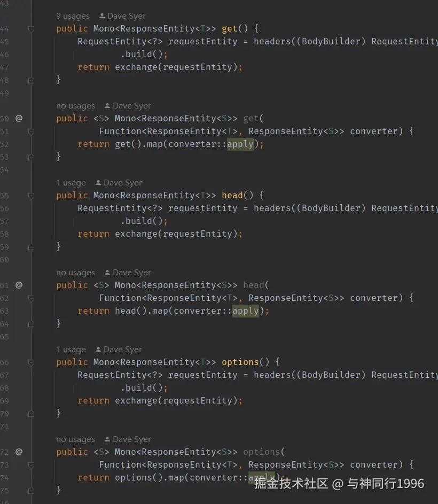Screen dimensions: 438x504
Task: Click (BodyBuilder) cast on line 67
Action: coord(331,375)
